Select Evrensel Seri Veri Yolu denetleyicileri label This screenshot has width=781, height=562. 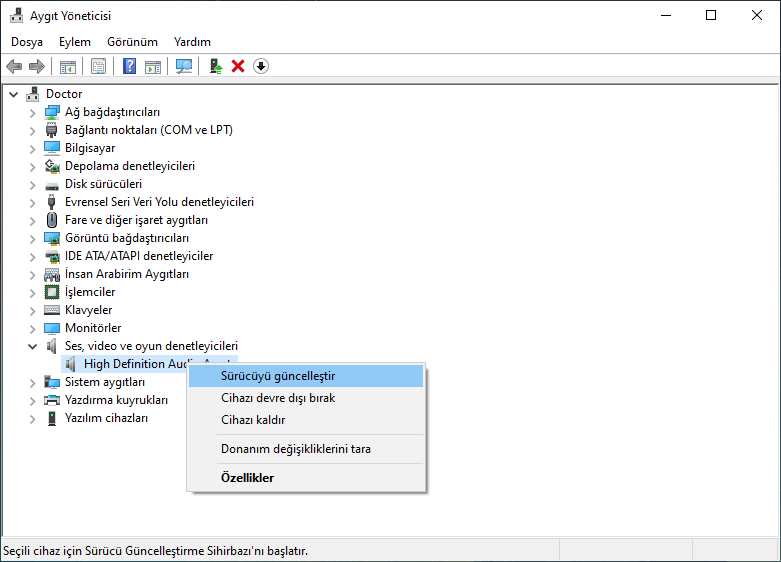click(x=159, y=202)
